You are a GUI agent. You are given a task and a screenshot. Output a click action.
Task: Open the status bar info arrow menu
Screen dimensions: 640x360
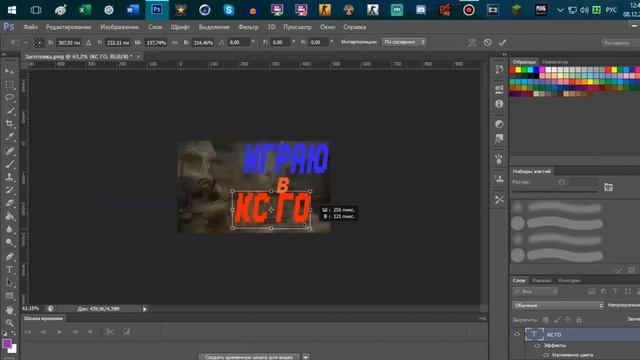[144, 309]
